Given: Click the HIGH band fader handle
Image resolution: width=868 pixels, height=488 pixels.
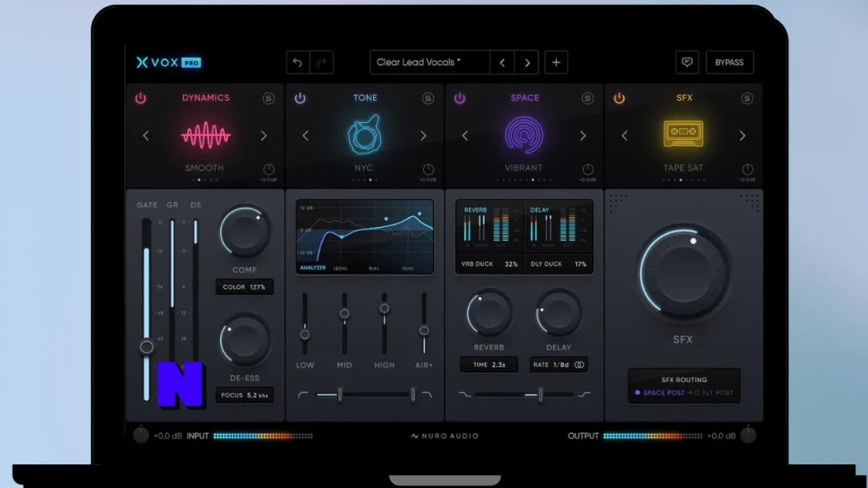Looking at the screenshot, I should coord(384,308).
